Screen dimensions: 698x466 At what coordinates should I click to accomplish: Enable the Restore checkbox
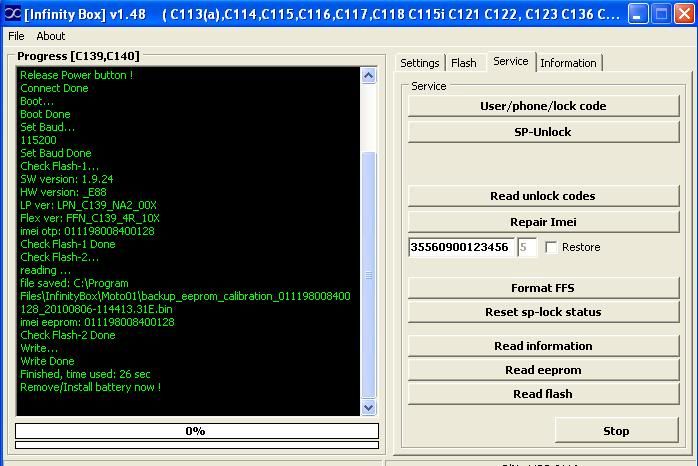coord(551,247)
